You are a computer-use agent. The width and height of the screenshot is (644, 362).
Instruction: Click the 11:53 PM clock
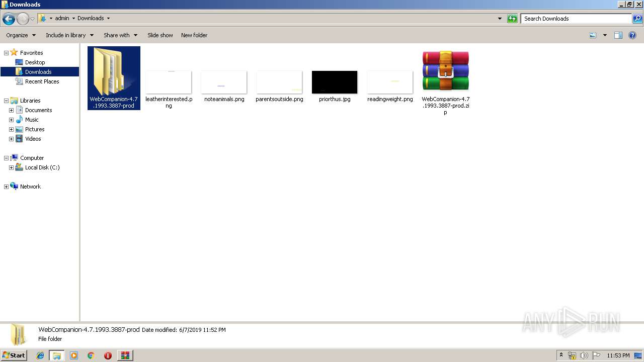(618, 355)
